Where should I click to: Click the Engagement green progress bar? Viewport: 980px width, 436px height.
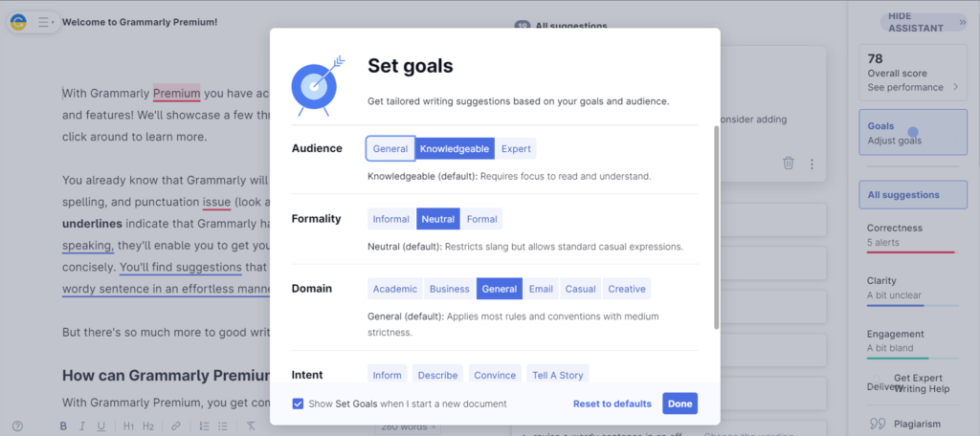pyautogui.click(x=913, y=359)
